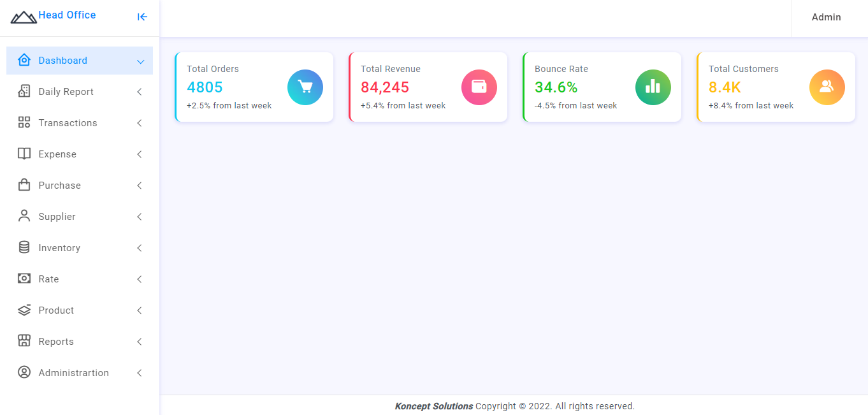Screen dimensions: 868x415
Task: Click the Total Customers card title
Action: pyautogui.click(x=744, y=69)
